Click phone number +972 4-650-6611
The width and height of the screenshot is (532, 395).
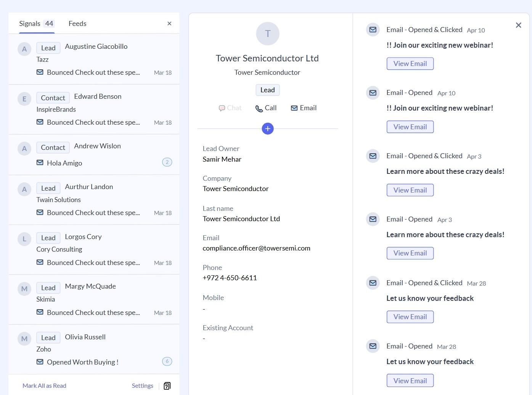[230, 278]
